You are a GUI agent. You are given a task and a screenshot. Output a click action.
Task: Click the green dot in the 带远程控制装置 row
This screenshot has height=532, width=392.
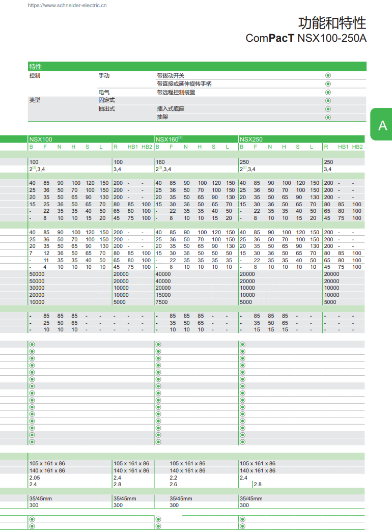[x=328, y=92]
